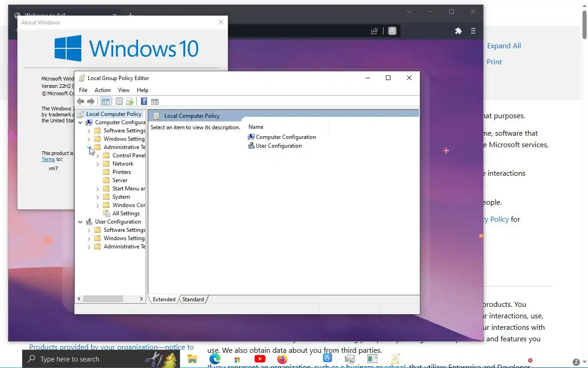Launch Firefox from the taskbar

click(x=282, y=359)
